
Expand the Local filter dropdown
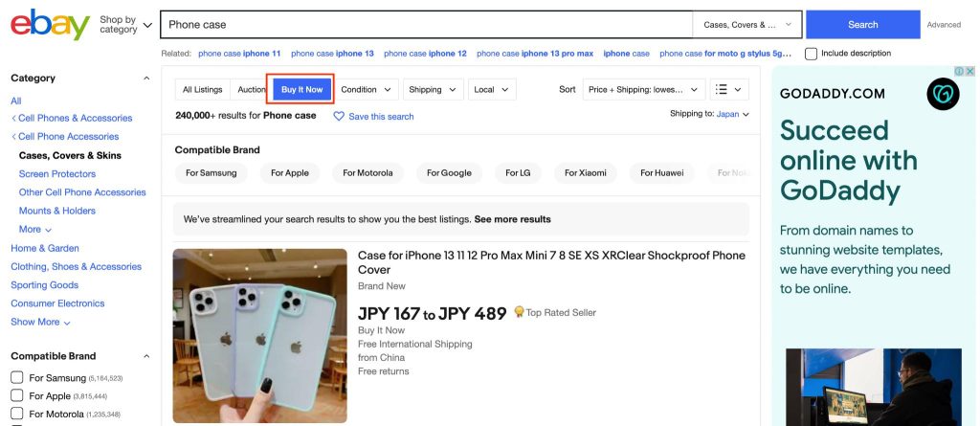(x=492, y=89)
